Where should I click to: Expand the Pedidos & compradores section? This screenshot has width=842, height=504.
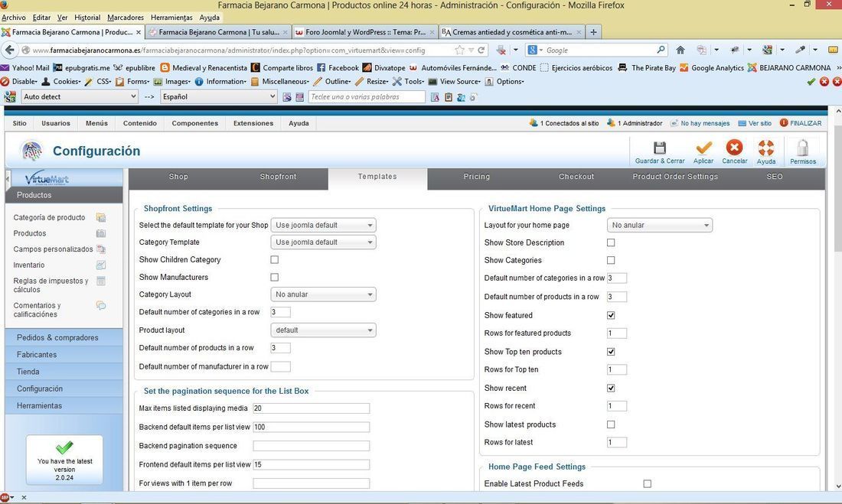pos(64,337)
